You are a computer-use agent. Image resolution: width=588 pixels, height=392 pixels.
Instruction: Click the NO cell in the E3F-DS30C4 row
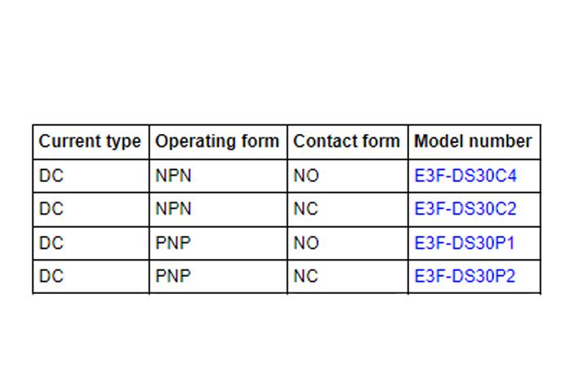(306, 176)
